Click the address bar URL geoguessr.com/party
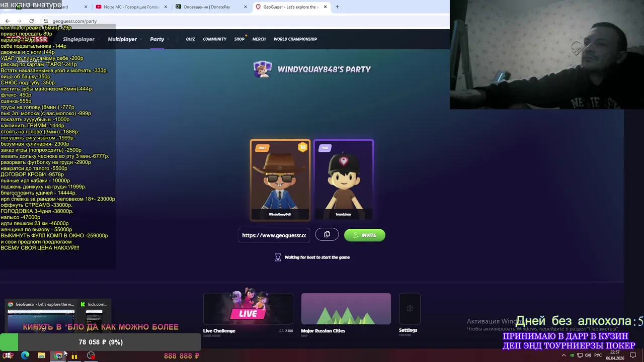 (x=74, y=21)
